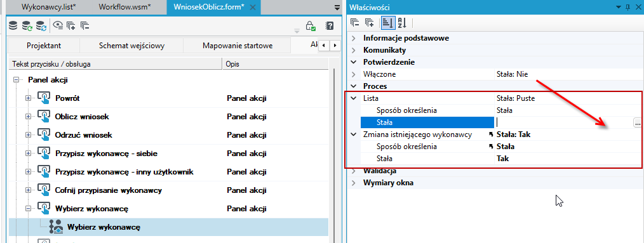Open the Projektant tab
This screenshot has height=243, width=644.
point(44,46)
